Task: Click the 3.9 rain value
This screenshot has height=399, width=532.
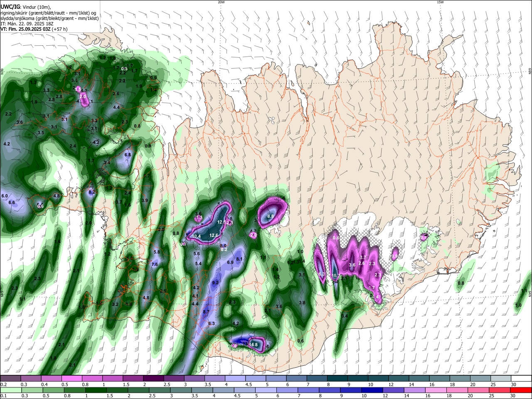Action: tap(145, 200)
